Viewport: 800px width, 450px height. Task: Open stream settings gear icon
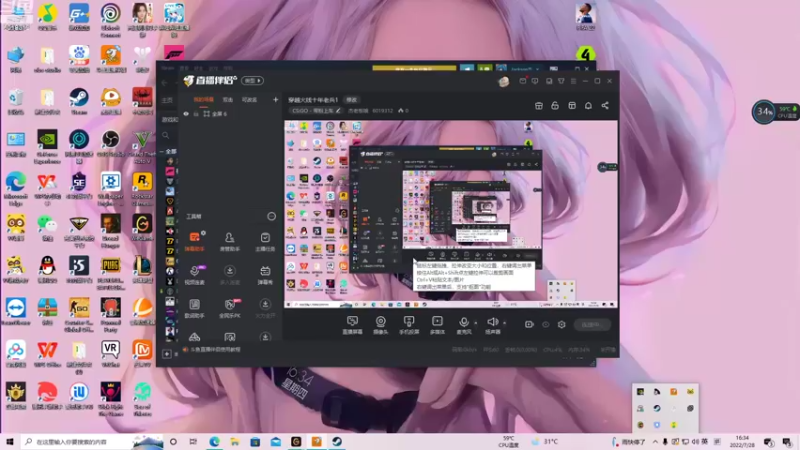(562, 324)
